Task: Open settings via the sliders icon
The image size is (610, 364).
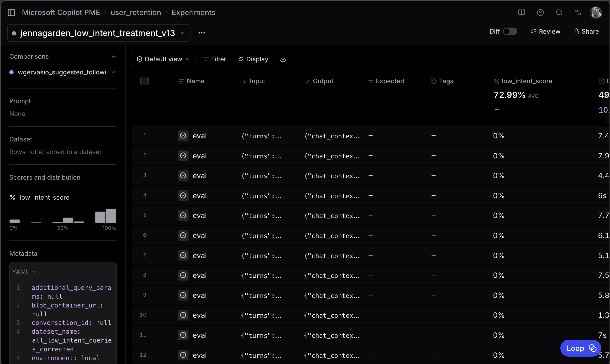Action: click(x=578, y=12)
